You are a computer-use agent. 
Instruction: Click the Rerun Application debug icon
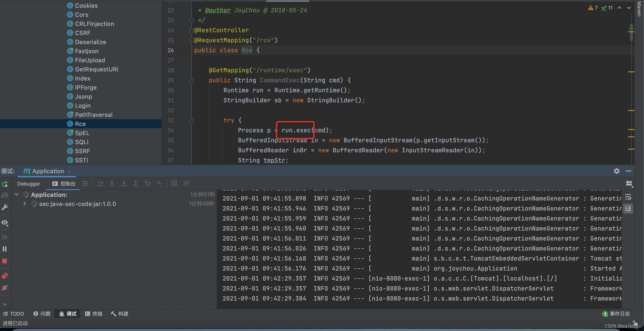pos(5,184)
